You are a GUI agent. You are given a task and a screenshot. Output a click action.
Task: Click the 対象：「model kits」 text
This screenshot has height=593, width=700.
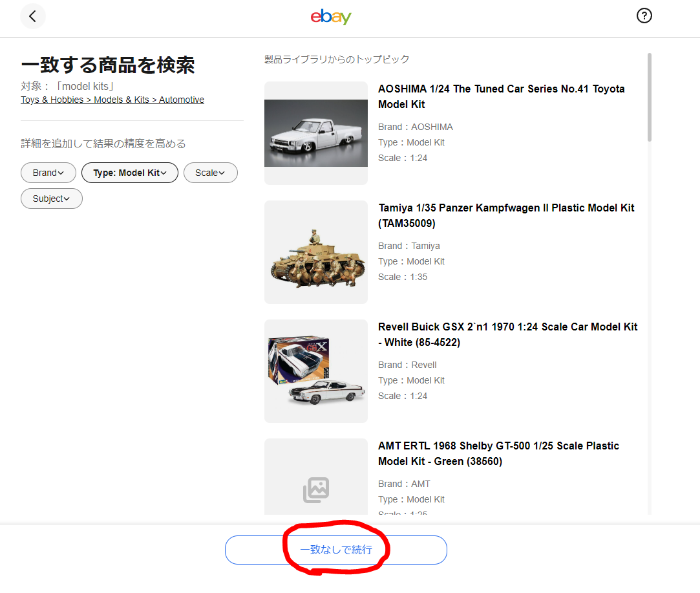[x=68, y=86]
